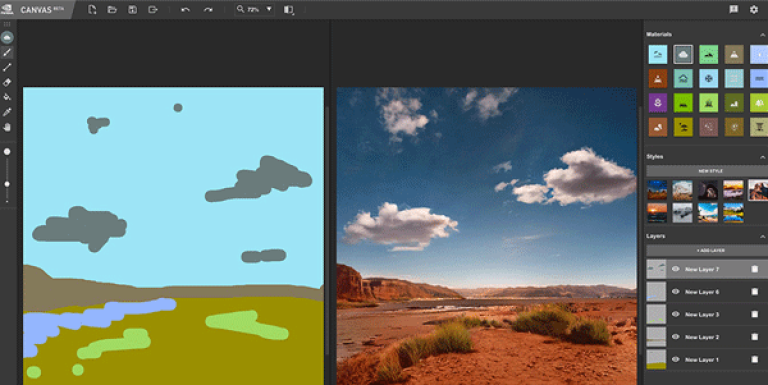This screenshot has height=385, width=768.
Task: Select the Cloud material swatch
Action: coord(683,54)
